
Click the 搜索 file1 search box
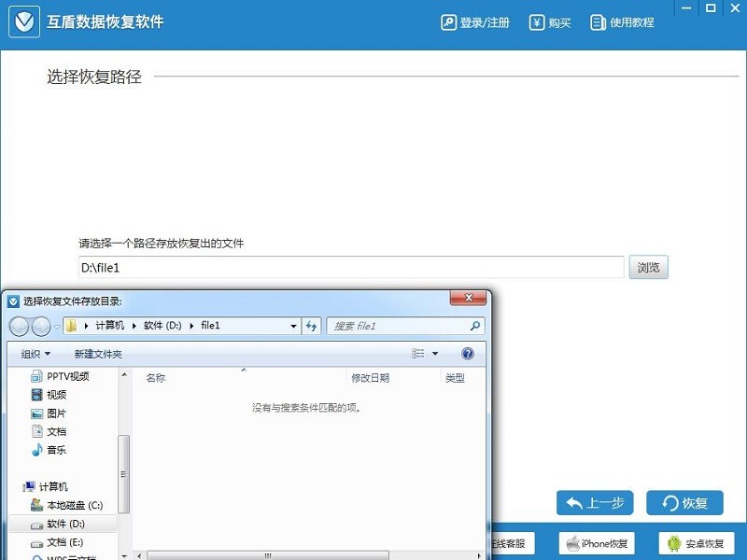pos(405,326)
